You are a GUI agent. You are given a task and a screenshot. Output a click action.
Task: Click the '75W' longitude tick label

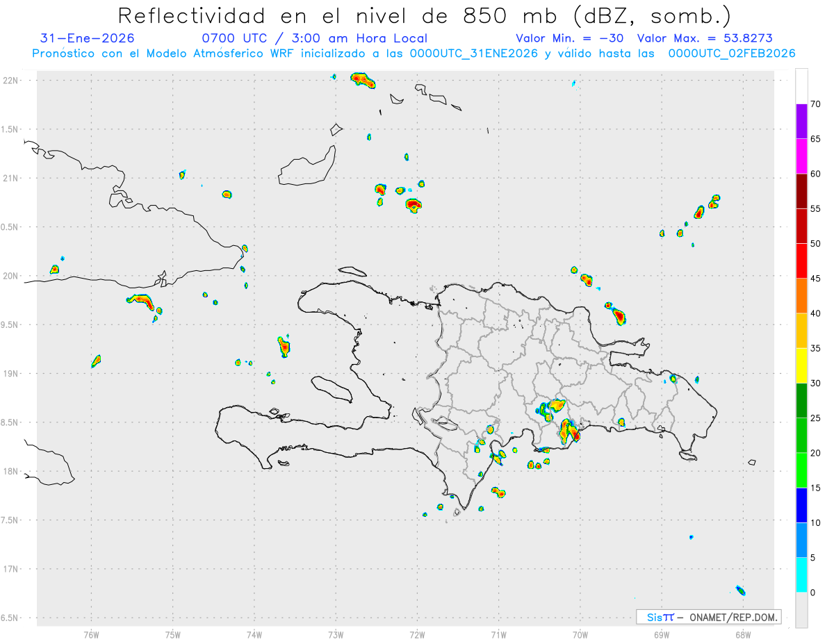(173, 634)
